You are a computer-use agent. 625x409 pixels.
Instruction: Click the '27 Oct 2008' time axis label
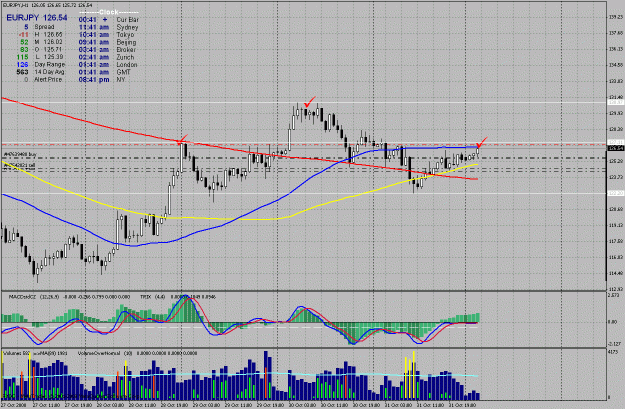[x=13, y=405]
